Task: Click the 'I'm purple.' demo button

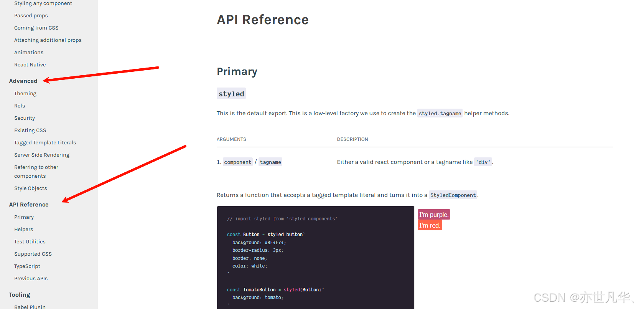Action: point(434,215)
